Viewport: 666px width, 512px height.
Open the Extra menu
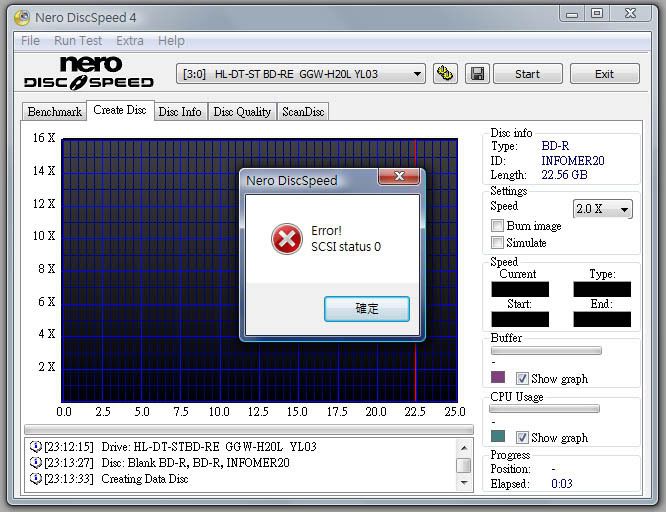point(130,41)
